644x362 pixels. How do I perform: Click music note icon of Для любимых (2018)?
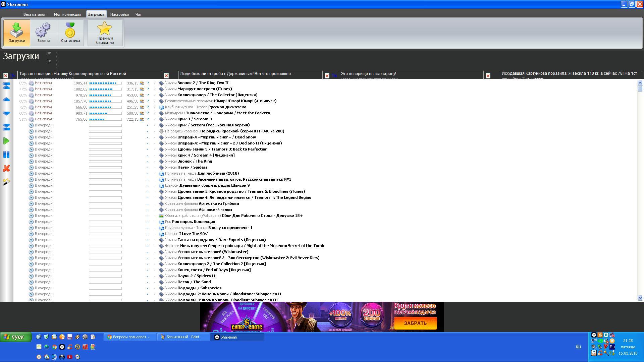[161, 174]
